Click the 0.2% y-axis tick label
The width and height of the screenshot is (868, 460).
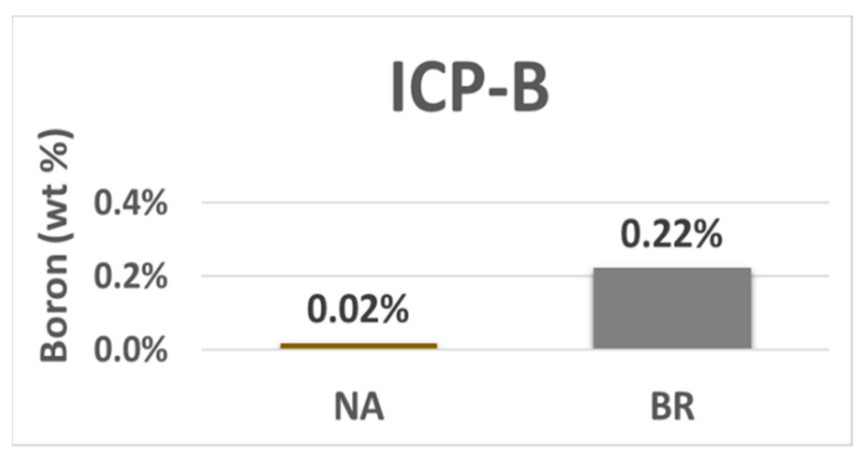(131, 277)
